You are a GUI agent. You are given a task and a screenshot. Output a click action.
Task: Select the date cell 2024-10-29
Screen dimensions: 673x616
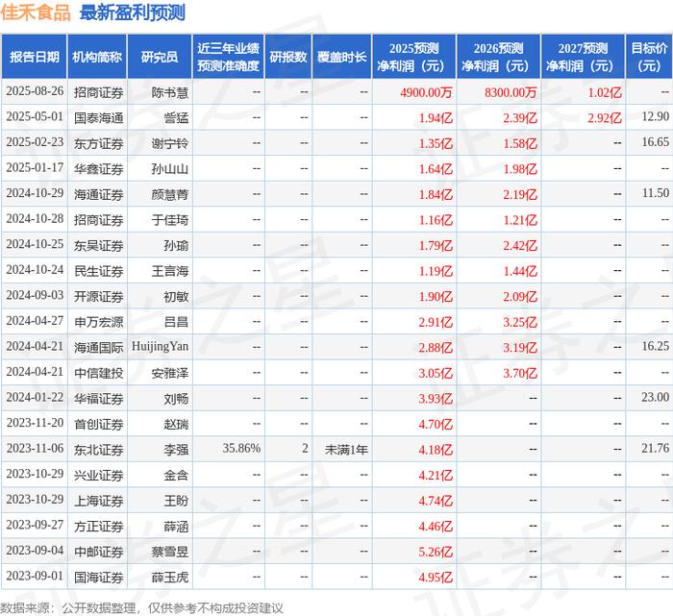coord(35,193)
